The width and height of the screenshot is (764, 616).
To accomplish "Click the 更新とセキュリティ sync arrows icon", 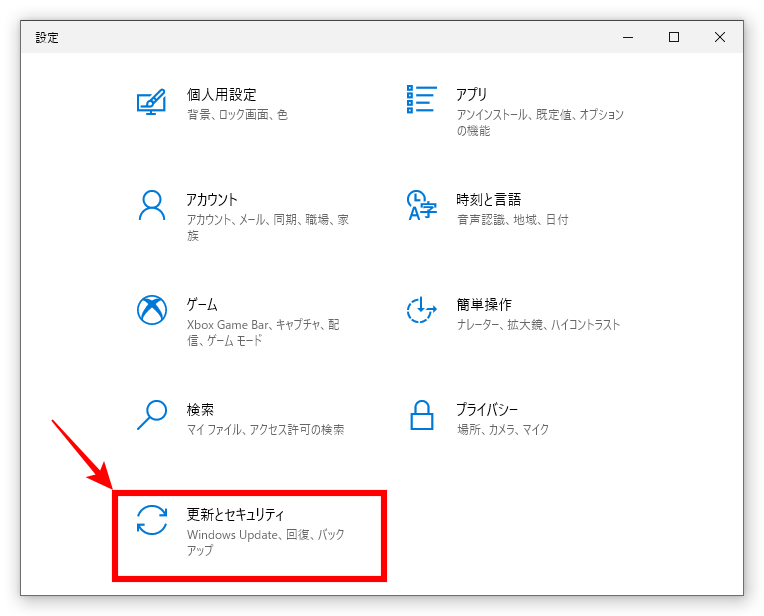I will 152,520.
